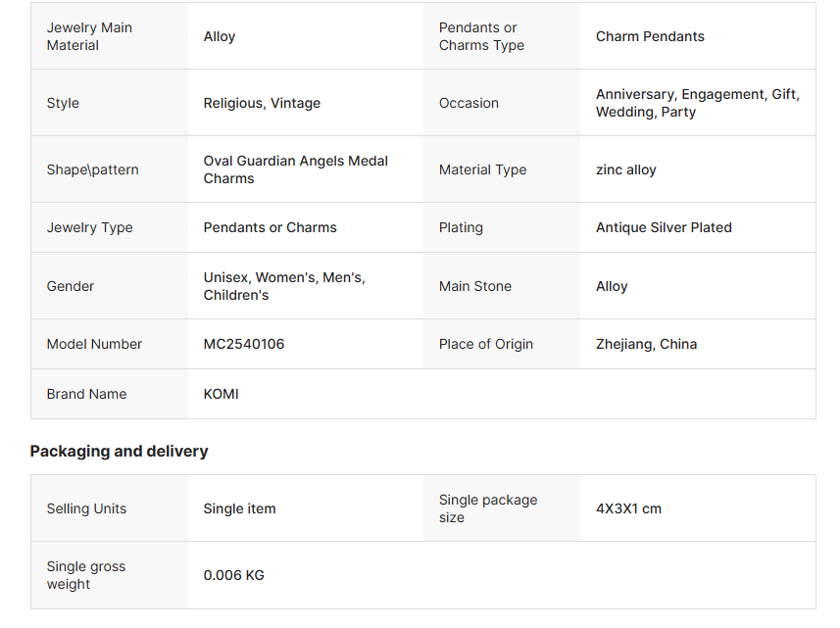
Task: Select the 0.006 KG gross weight
Action: (233, 575)
